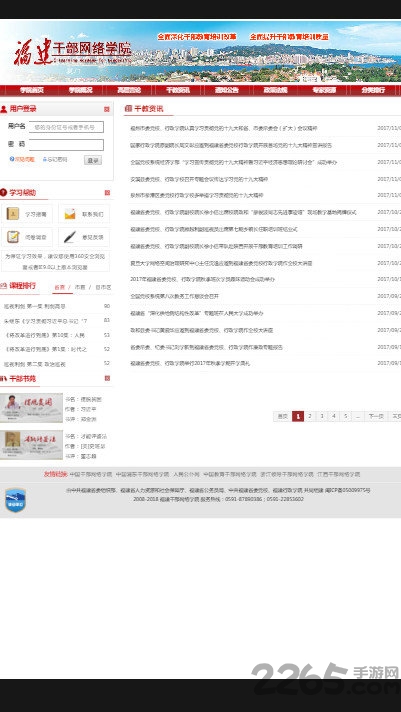Click the 登录 login button
This screenshot has width=401, height=712.
point(93,160)
